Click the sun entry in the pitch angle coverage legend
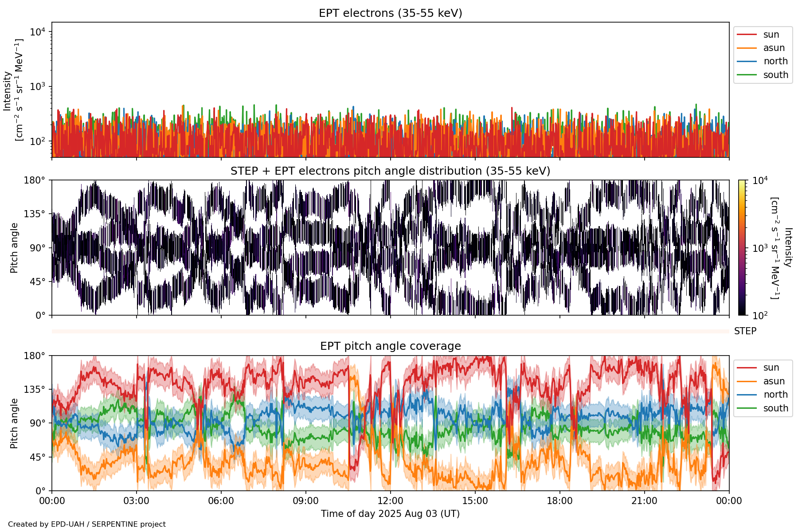The width and height of the screenshot is (798, 532). pos(771,368)
